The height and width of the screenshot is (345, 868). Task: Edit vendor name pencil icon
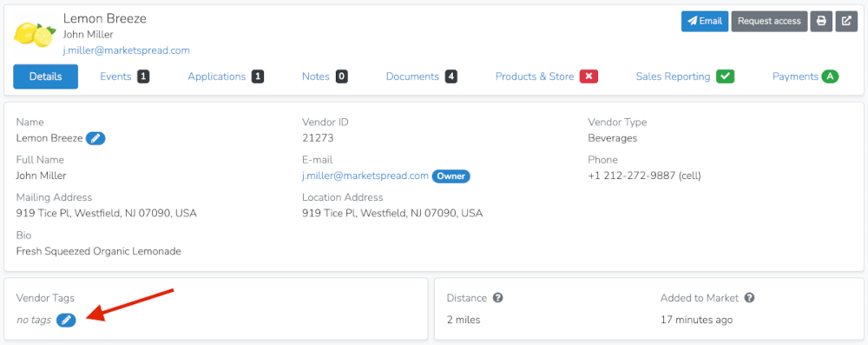[x=95, y=138]
